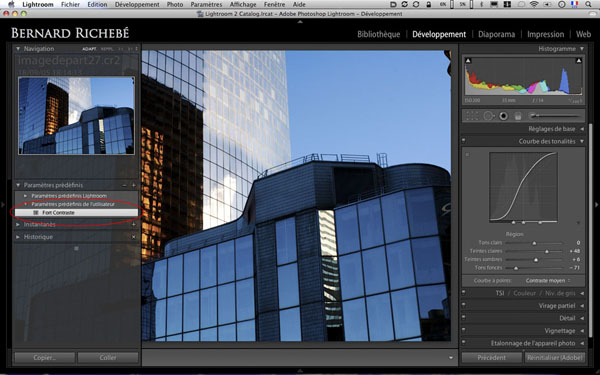Open the Fichier menu

click(x=70, y=4)
